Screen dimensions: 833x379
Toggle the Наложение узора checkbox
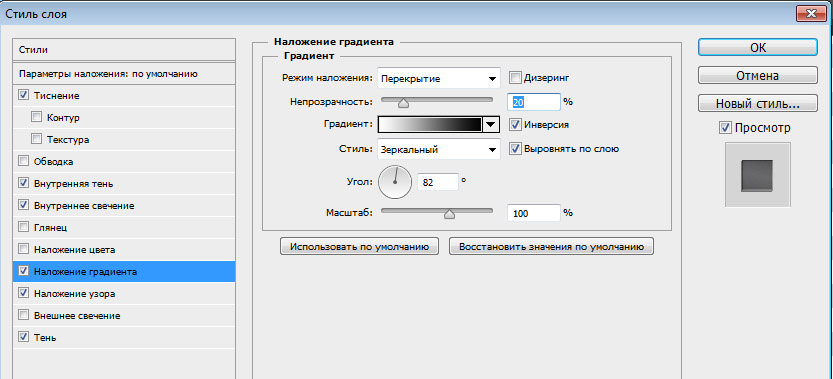(23, 293)
